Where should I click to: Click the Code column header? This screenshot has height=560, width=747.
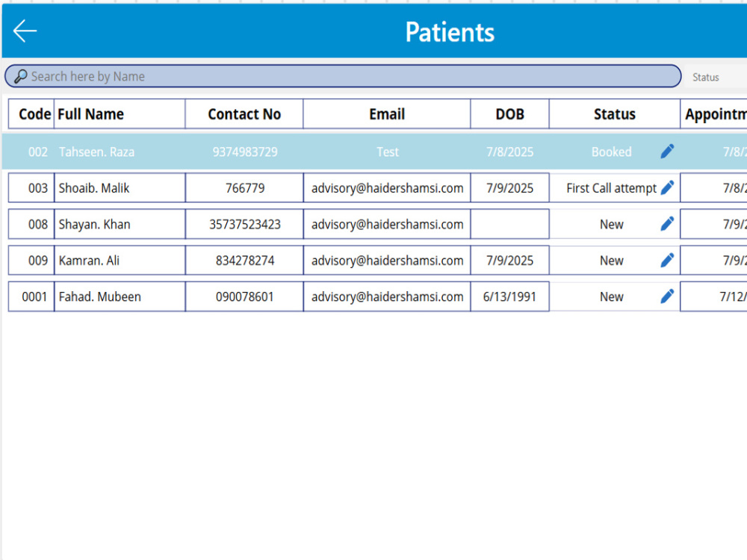(31, 113)
